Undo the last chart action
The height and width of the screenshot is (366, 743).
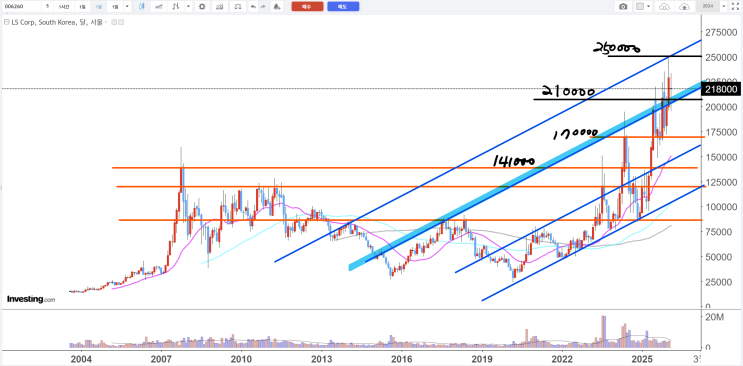[253, 7]
